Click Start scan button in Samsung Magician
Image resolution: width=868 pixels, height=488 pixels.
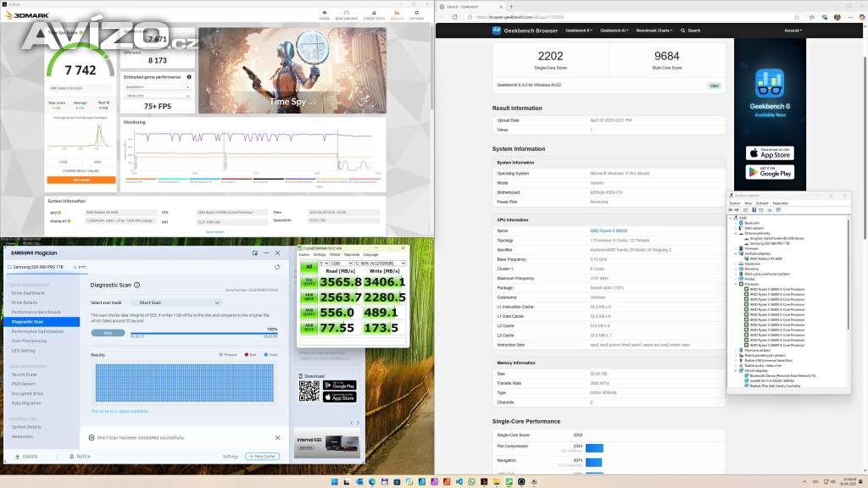click(x=108, y=333)
